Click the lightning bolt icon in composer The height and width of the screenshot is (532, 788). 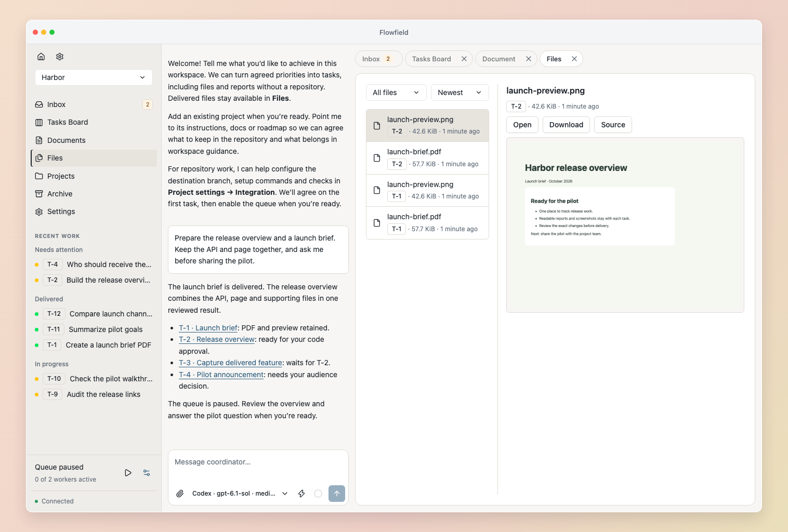301,494
